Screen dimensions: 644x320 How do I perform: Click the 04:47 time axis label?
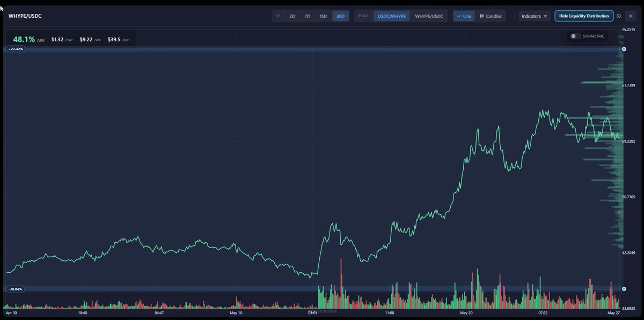(159, 312)
